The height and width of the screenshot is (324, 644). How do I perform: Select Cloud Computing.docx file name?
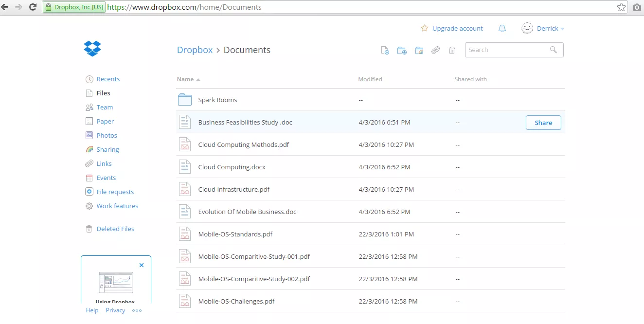pyautogui.click(x=232, y=167)
